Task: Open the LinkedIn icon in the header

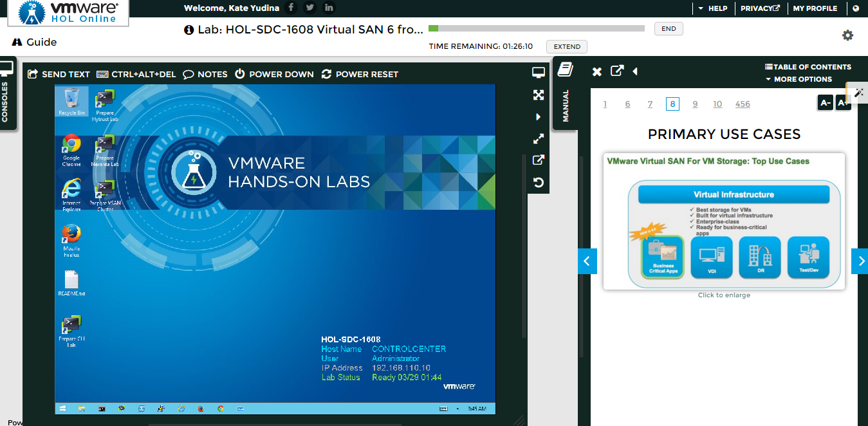Action: 329,8
